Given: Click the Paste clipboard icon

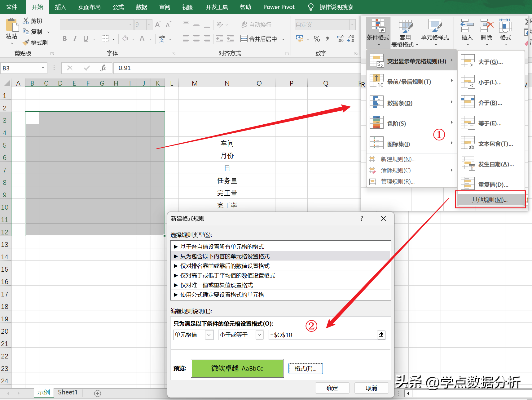Looking at the screenshot, I should (11, 25).
